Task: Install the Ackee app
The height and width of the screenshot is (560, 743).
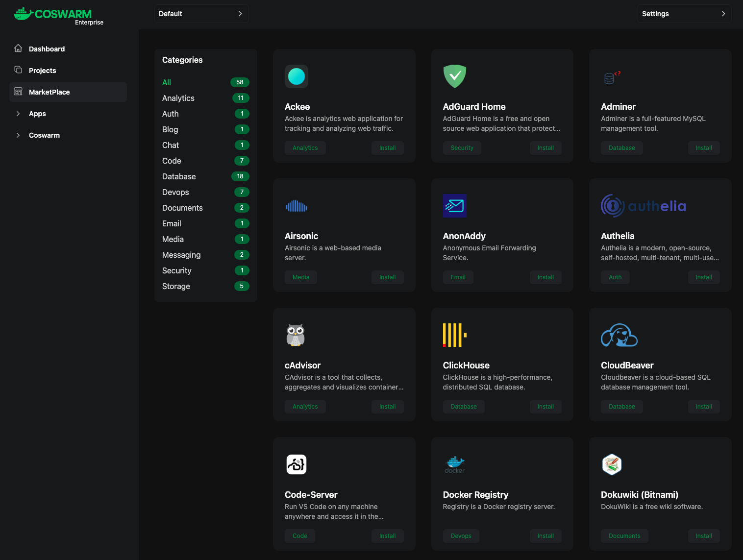Action: click(388, 148)
